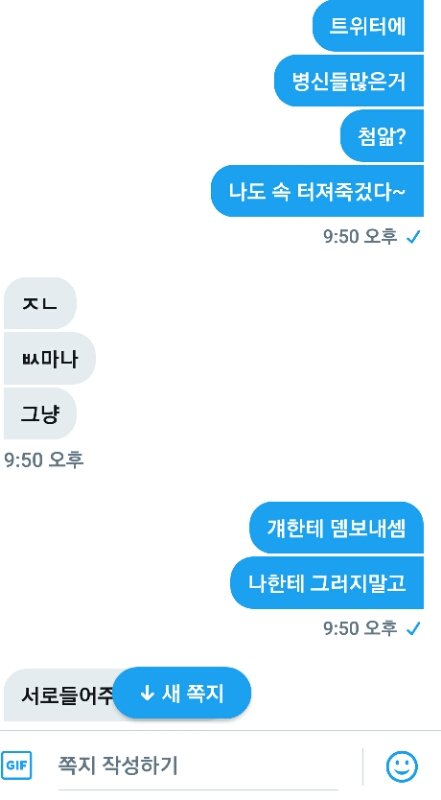Viewport: 441px width, 800px height.
Task: Open the emoji smiley picker
Action: pyautogui.click(x=402, y=766)
